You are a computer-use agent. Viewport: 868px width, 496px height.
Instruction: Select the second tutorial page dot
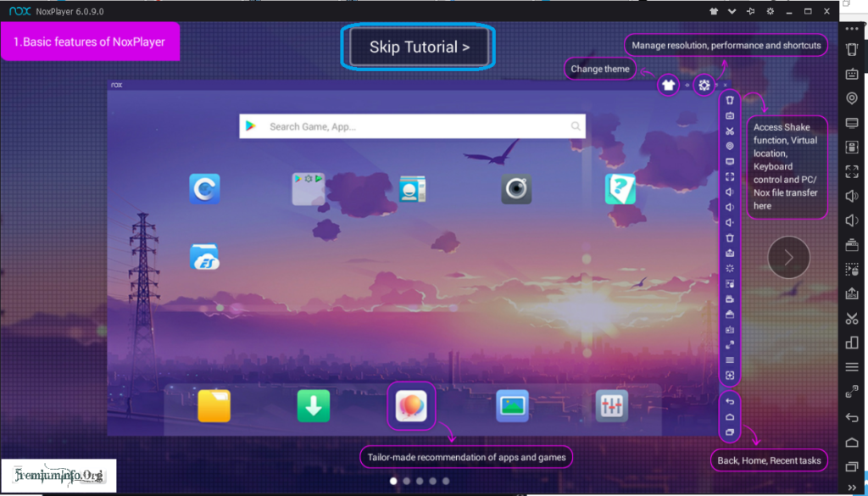click(x=407, y=481)
